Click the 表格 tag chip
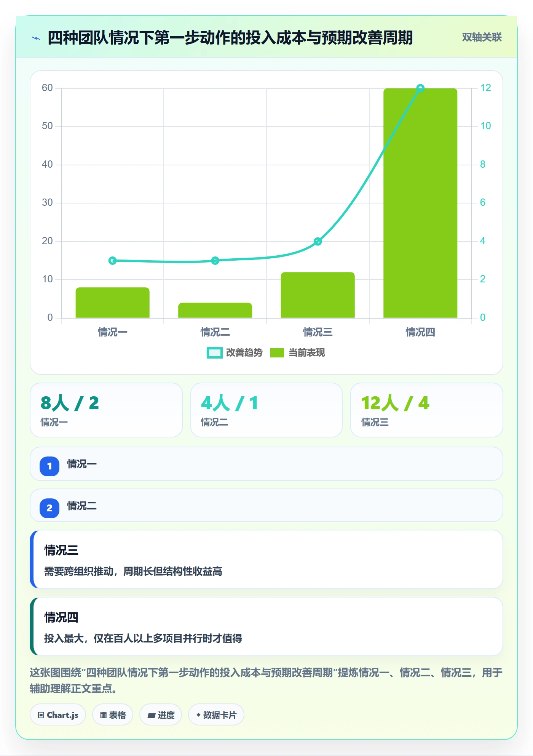 [x=113, y=715]
